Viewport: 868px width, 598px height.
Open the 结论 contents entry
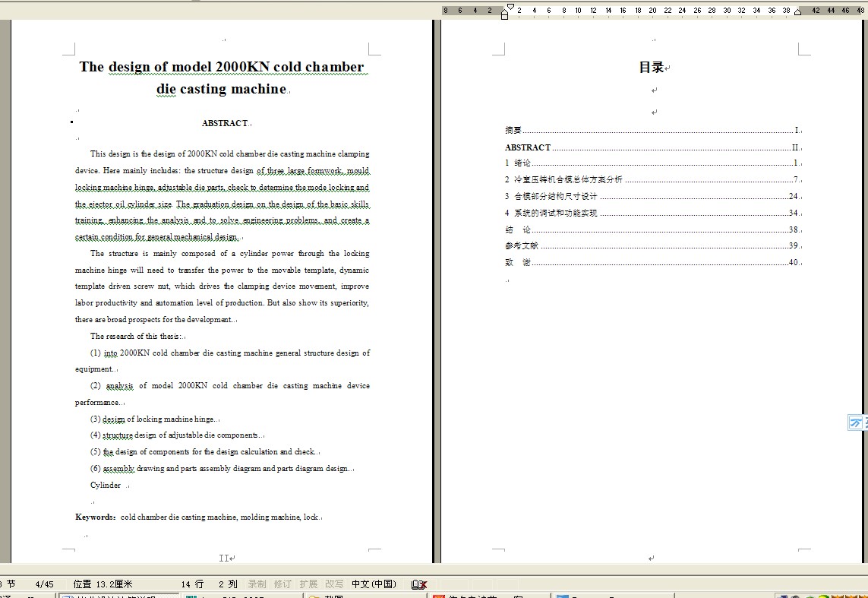point(653,229)
